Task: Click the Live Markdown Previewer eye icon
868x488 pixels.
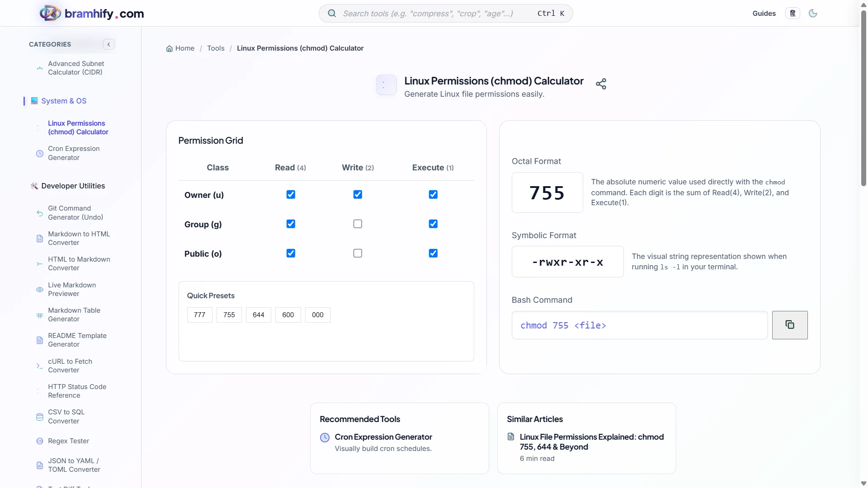Action: click(x=40, y=290)
